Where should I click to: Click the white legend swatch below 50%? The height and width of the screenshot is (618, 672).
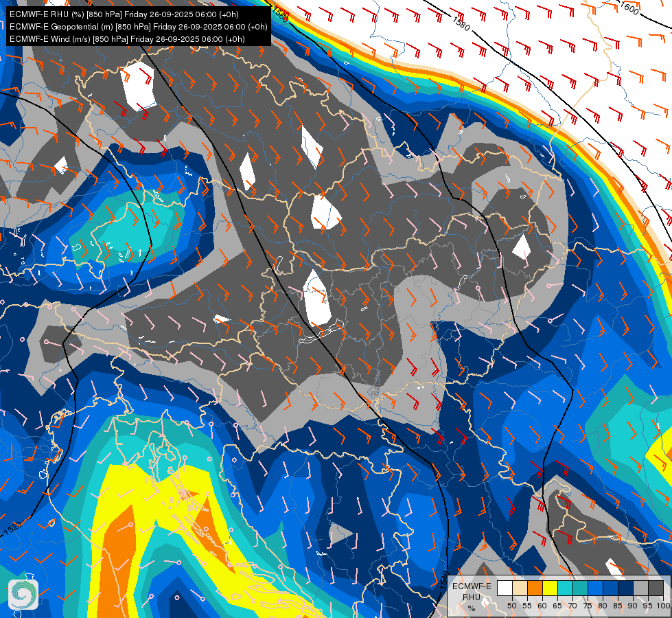505,588
